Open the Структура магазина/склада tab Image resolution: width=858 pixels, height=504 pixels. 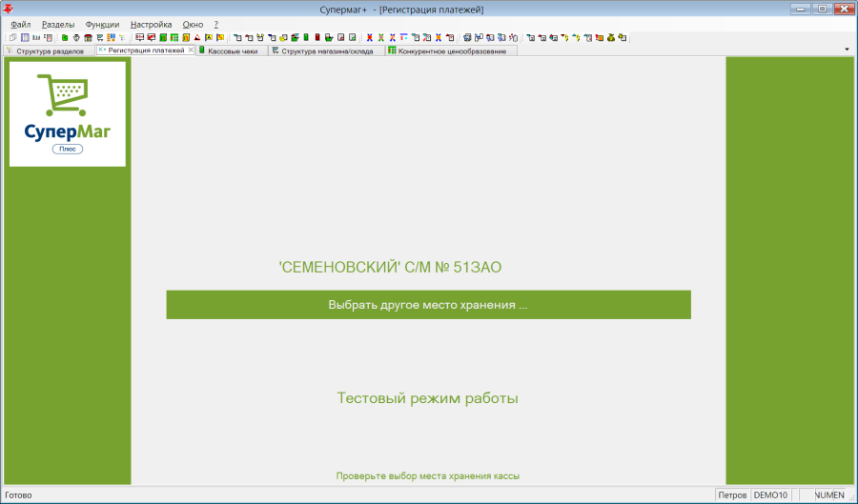326,50
